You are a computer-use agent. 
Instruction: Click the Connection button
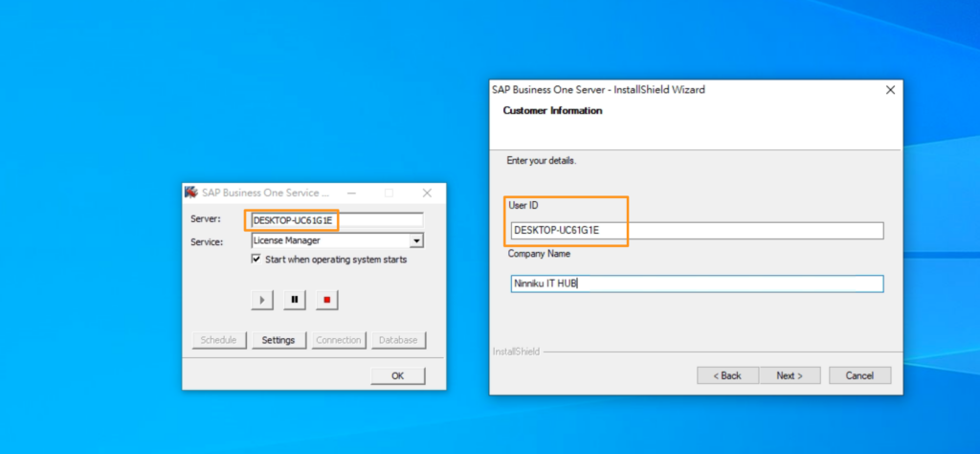coord(338,340)
